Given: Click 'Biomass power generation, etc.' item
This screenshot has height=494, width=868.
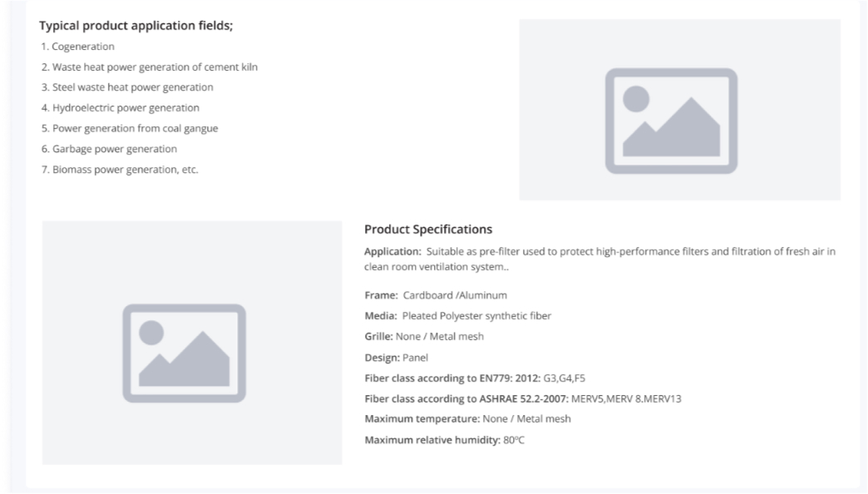Looking at the screenshot, I should pos(120,170).
